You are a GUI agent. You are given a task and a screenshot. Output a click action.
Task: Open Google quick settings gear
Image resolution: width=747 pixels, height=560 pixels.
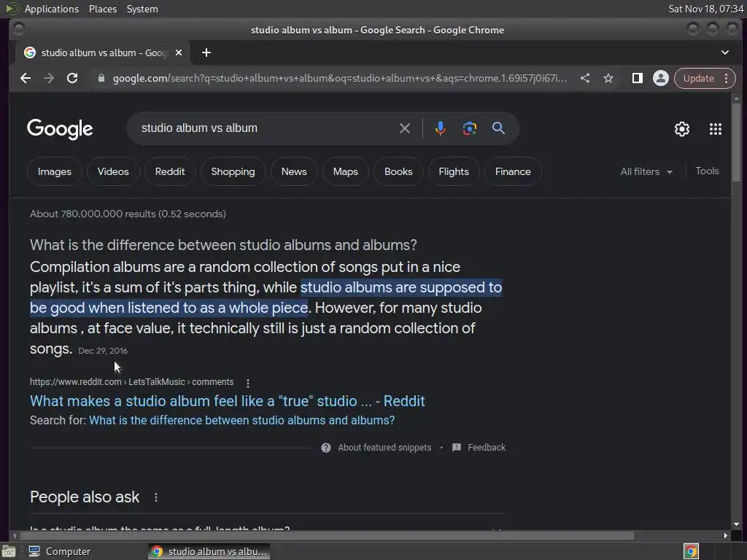tap(682, 129)
